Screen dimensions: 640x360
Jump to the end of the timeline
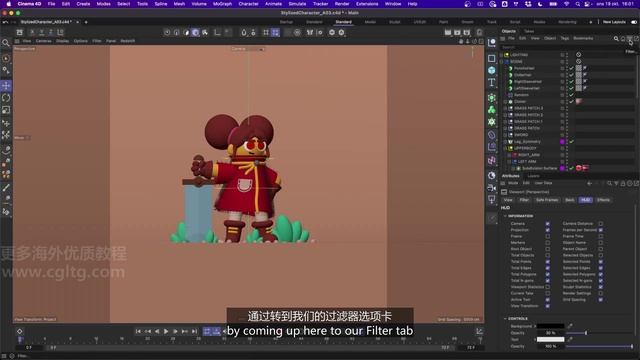click(194, 331)
